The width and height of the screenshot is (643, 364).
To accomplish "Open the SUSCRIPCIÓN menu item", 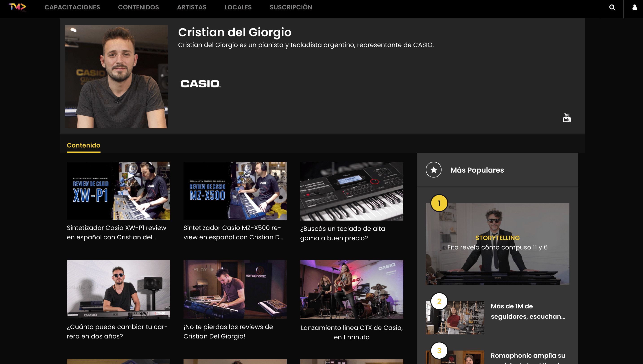I will [x=291, y=7].
